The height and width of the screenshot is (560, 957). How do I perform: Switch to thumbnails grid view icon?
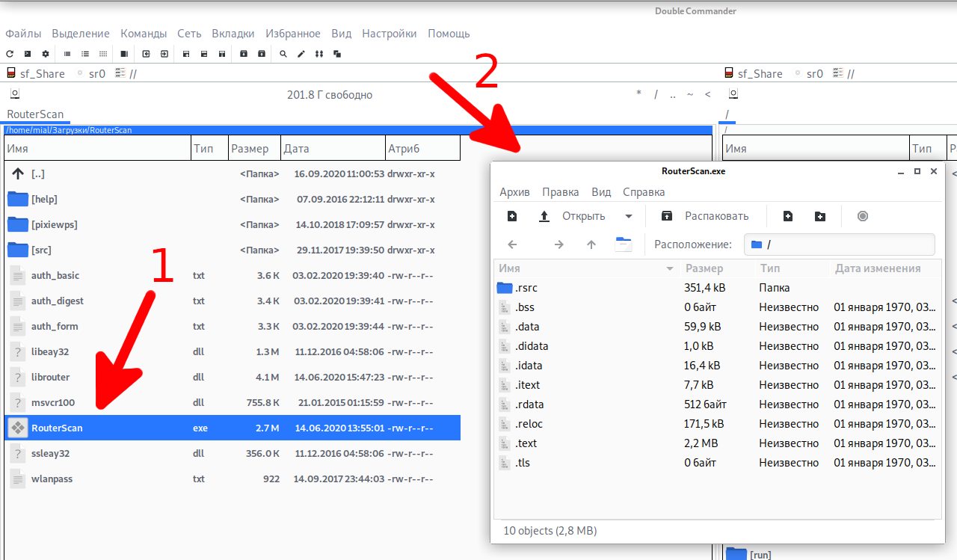point(103,54)
